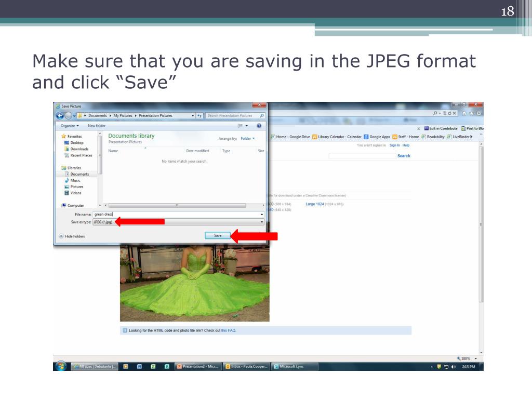Open Readability bookmark

[x=433, y=137]
